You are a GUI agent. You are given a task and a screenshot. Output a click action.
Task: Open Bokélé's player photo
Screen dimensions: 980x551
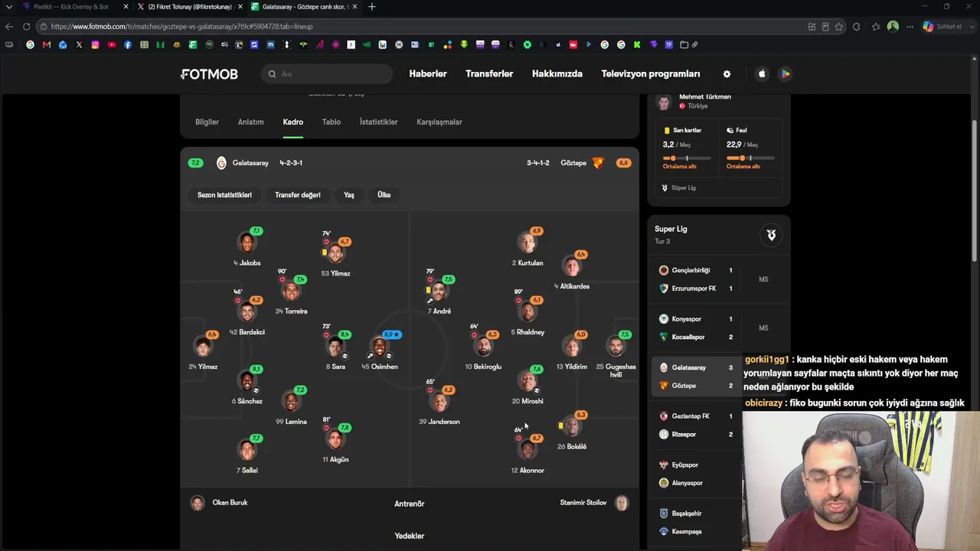click(572, 425)
